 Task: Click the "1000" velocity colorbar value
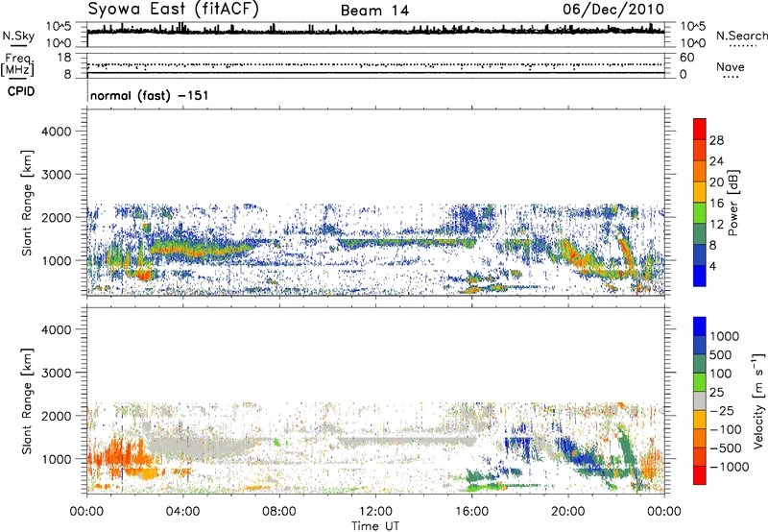click(724, 336)
